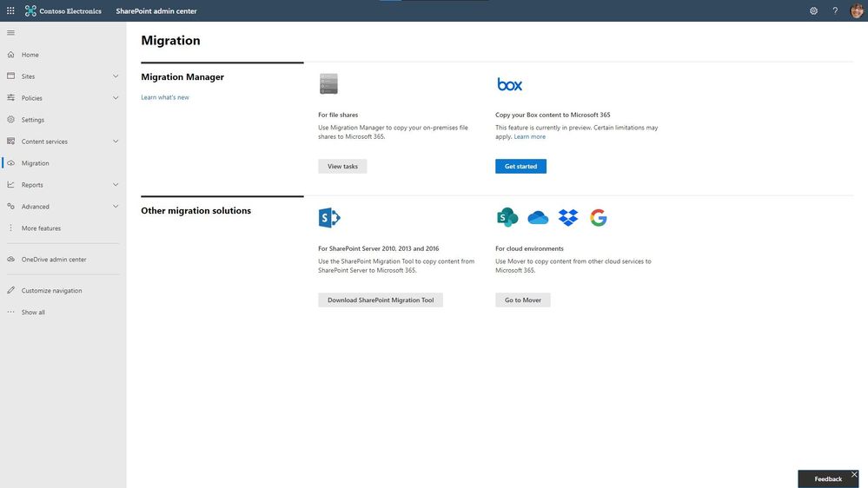Click the Box logo

point(509,84)
